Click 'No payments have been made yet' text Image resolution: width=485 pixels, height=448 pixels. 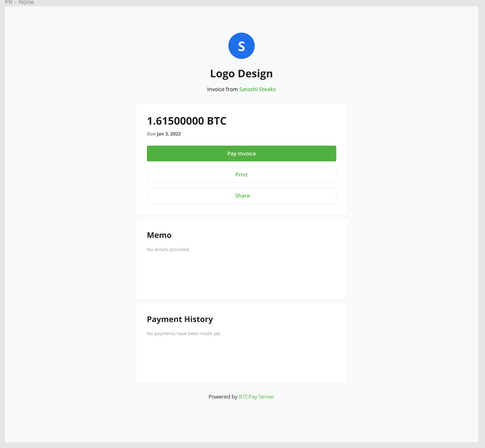(x=184, y=333)
